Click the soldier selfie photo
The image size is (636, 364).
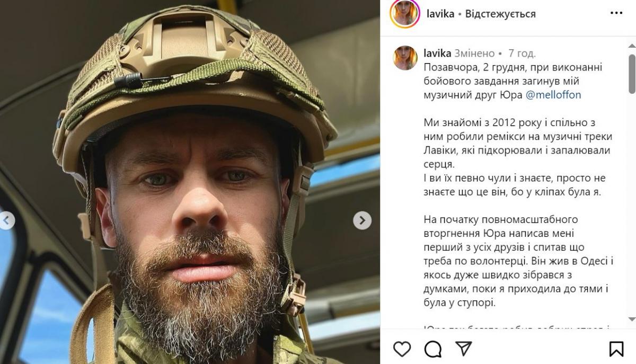[x=190, y=182]
